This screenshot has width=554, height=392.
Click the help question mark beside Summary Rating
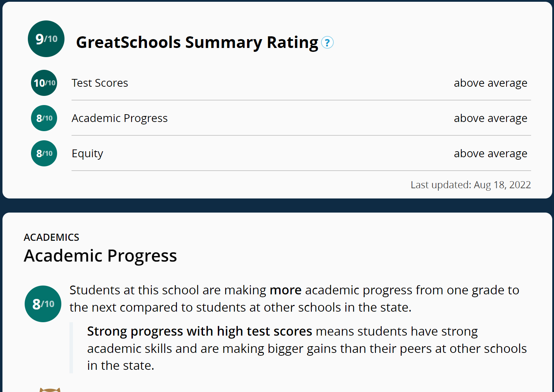click(x=327, y=43)
